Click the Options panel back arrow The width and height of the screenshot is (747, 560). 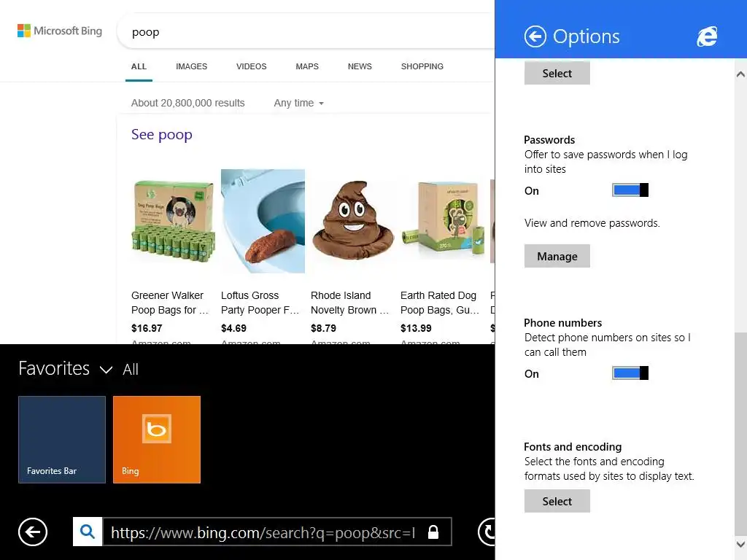pyautogui.click(x=535, y=36)
